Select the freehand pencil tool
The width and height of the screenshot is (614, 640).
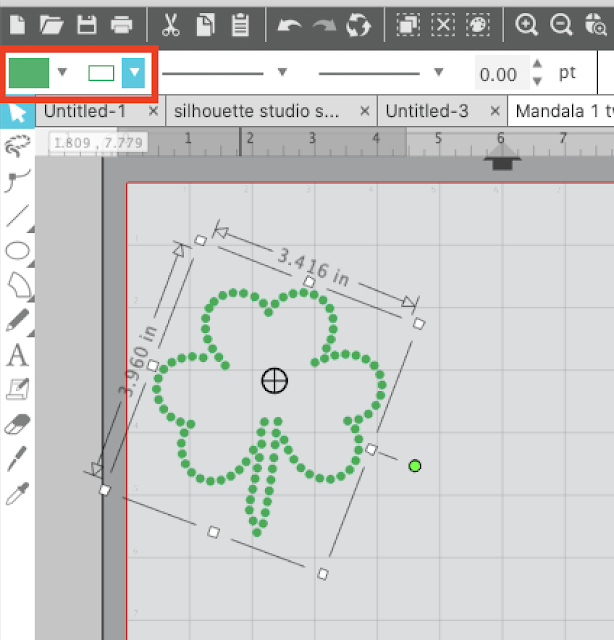(18, 320)
